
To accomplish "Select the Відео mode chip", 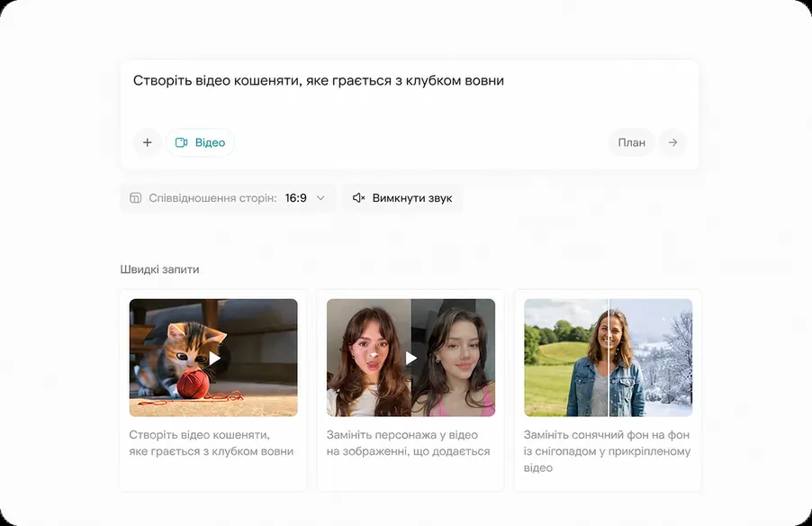I will point(200,142).
